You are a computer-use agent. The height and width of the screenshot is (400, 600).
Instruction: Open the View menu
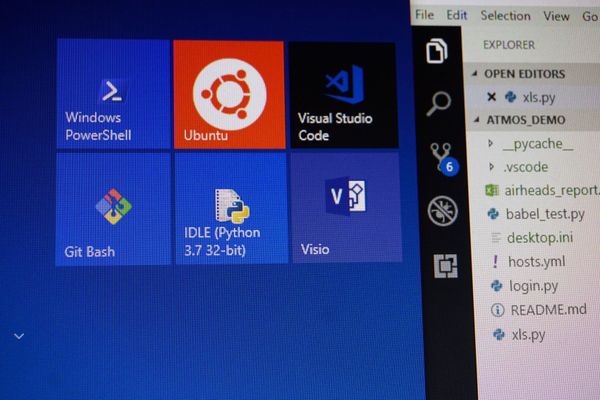pos(556,16)
